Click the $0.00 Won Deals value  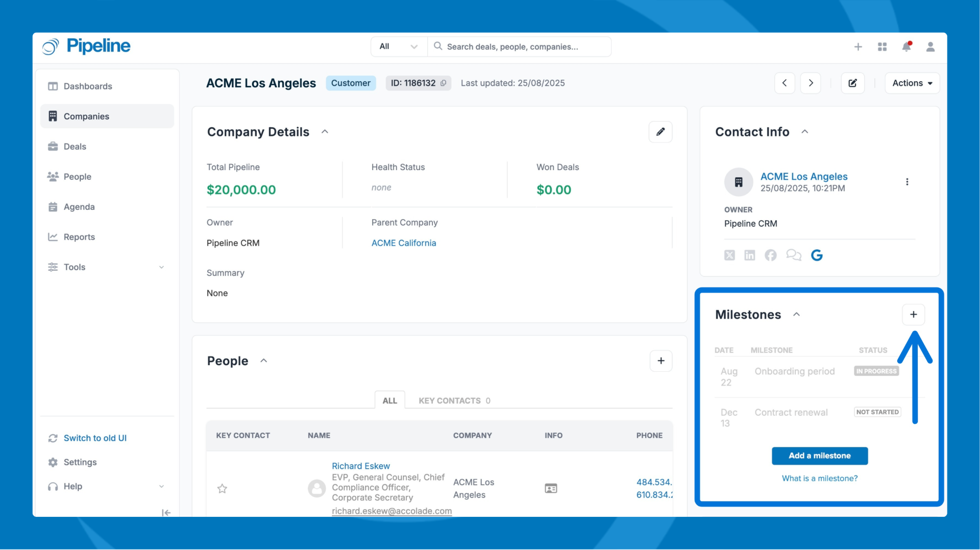click(554, 190)
